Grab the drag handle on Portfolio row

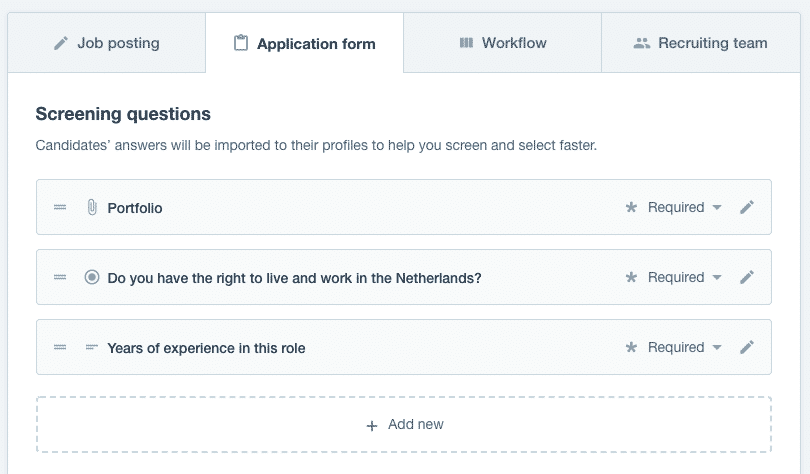(60, 208)
